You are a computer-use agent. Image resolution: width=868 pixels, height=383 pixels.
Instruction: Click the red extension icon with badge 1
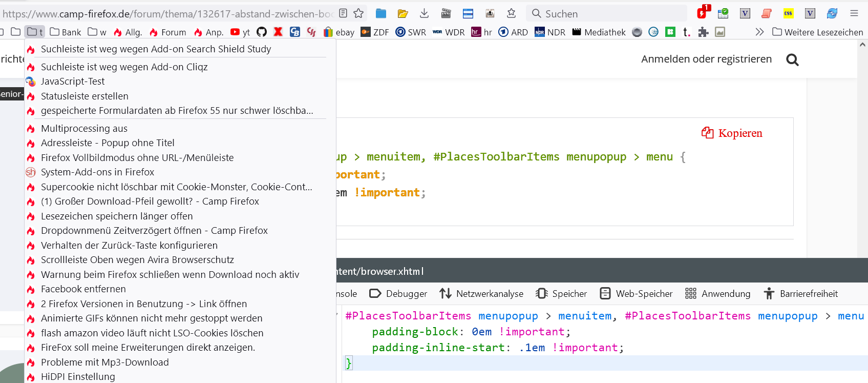point(702,13)
